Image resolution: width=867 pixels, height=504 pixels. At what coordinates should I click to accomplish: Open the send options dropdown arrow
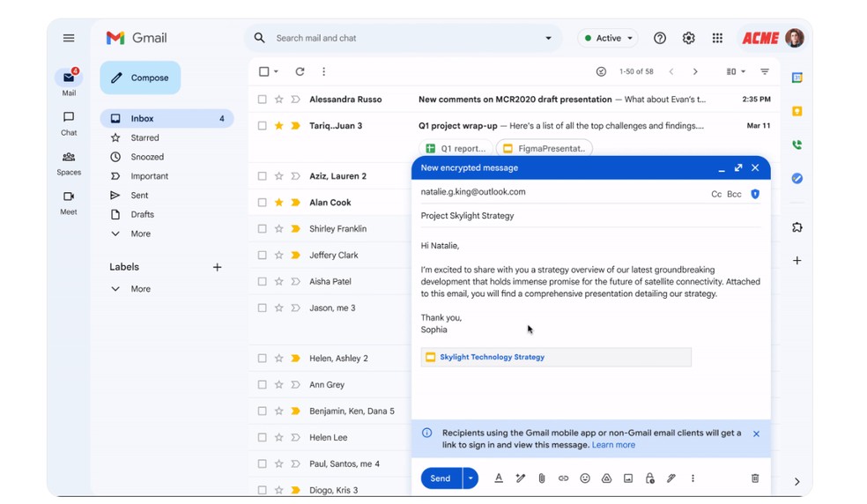471,478
